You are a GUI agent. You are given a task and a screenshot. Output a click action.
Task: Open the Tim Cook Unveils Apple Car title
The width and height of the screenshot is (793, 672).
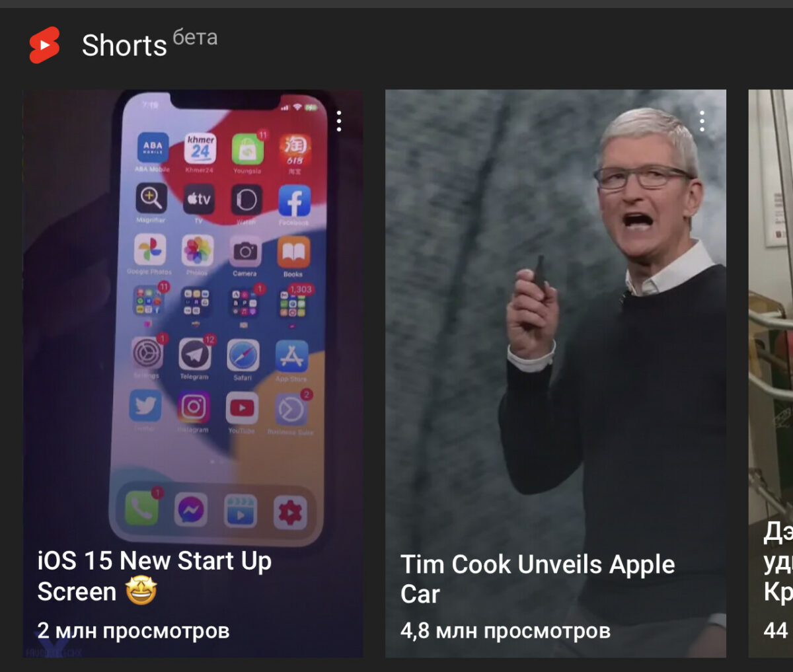click(538, 579)
